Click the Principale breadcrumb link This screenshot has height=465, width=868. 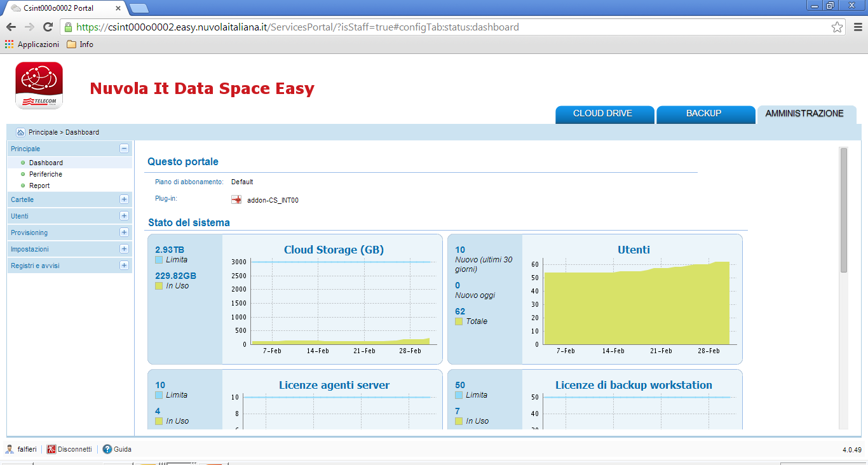(x=43, y=132)
